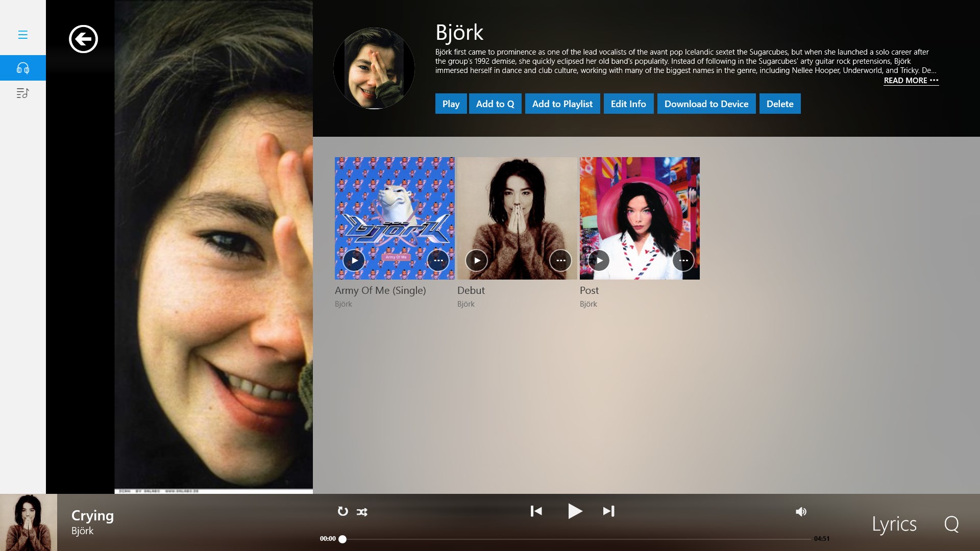This screenshot has height=551, width=980.
Task: Go back with the circular arrow
Action: tap(83, 39)
